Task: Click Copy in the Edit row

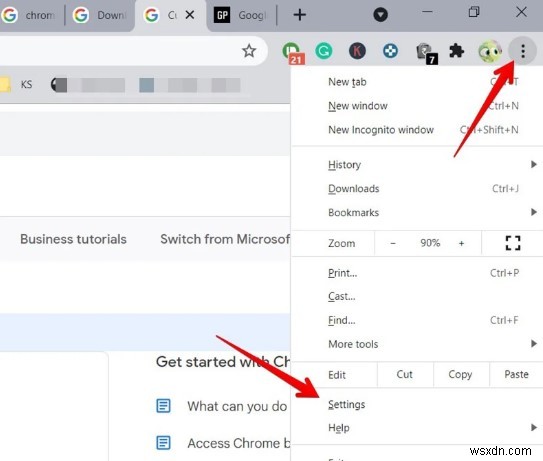Action: pyautogui.click(x=461, y=374)
